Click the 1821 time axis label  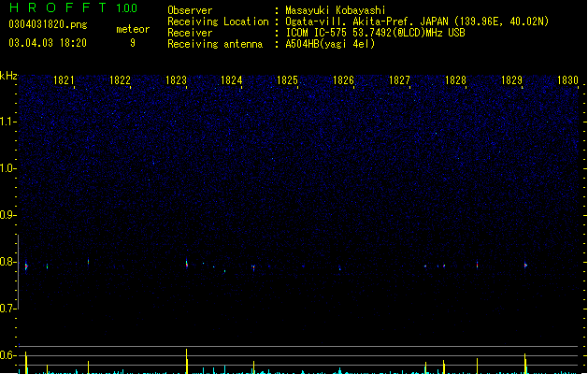[64, 80]
